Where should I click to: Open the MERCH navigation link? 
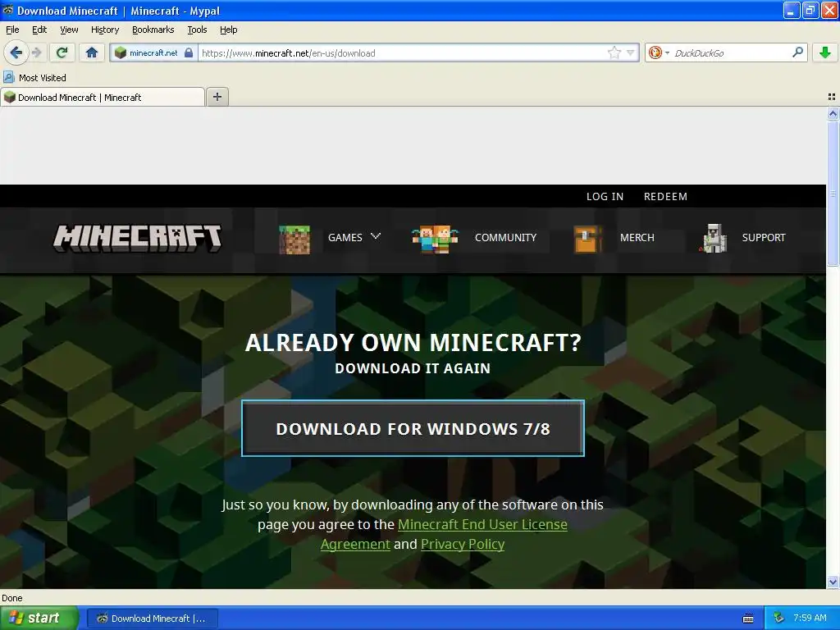point(637,237)
